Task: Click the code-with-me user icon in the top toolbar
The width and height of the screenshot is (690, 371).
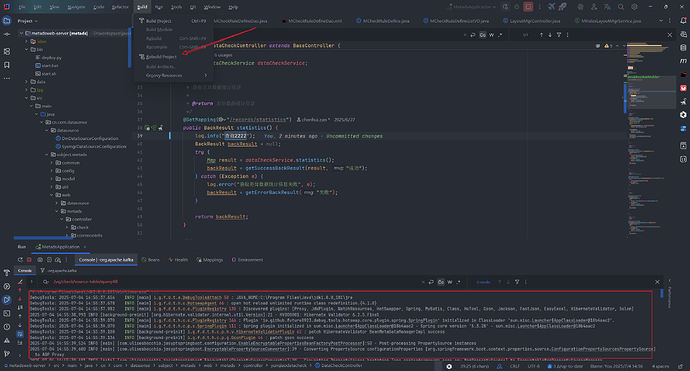Action: [594, 7]
